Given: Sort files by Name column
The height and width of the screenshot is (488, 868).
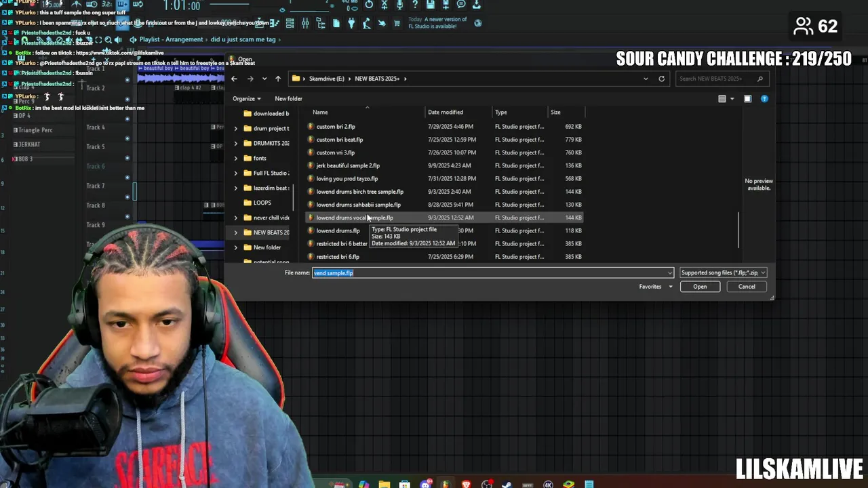Looking at the screenshot, I should [x=320, y=112].
